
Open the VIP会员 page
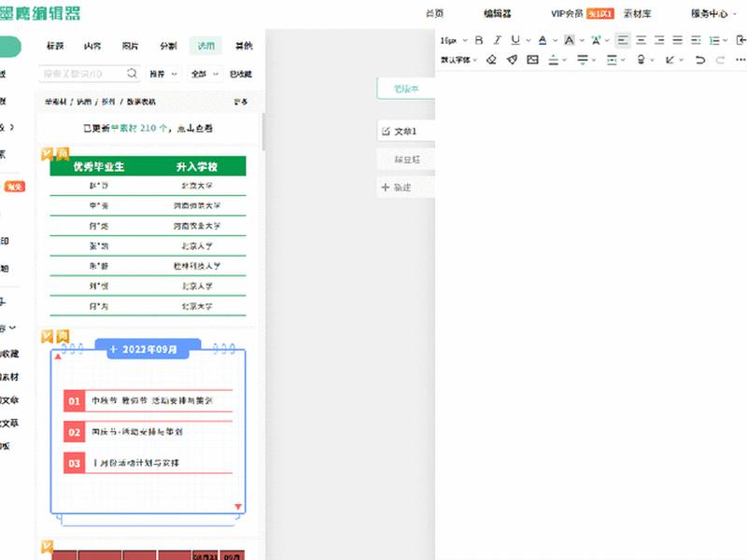click(567, 14)
